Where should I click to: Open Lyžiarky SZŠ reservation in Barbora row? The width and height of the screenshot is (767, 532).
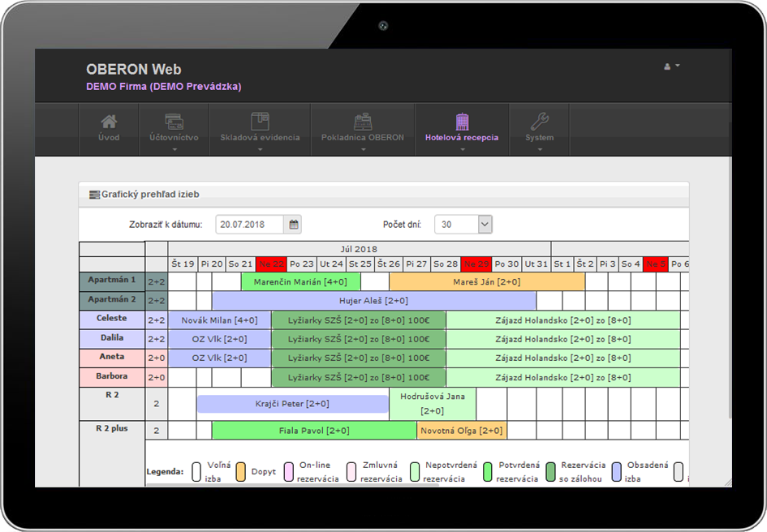point(359,377)
